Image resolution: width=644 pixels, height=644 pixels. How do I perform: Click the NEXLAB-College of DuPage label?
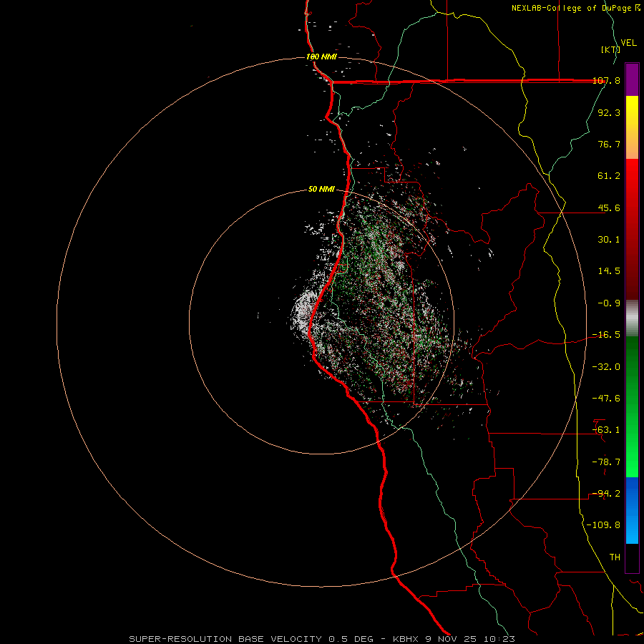[575, 8]
